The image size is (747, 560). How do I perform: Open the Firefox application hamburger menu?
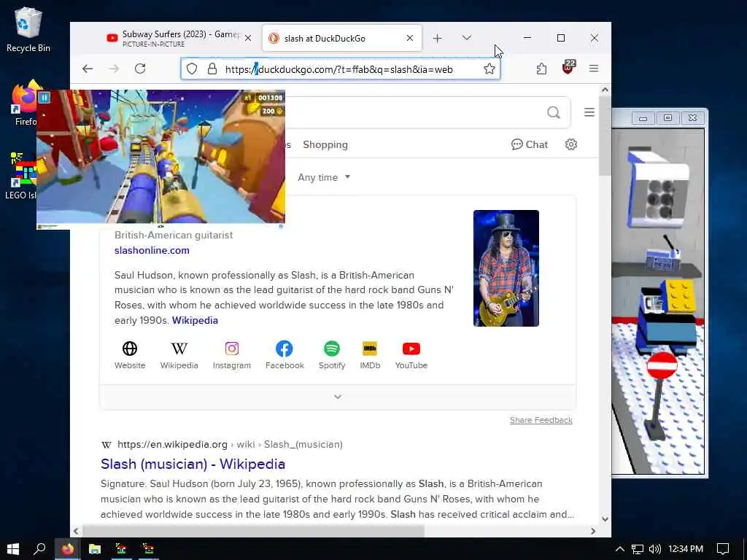594,69
